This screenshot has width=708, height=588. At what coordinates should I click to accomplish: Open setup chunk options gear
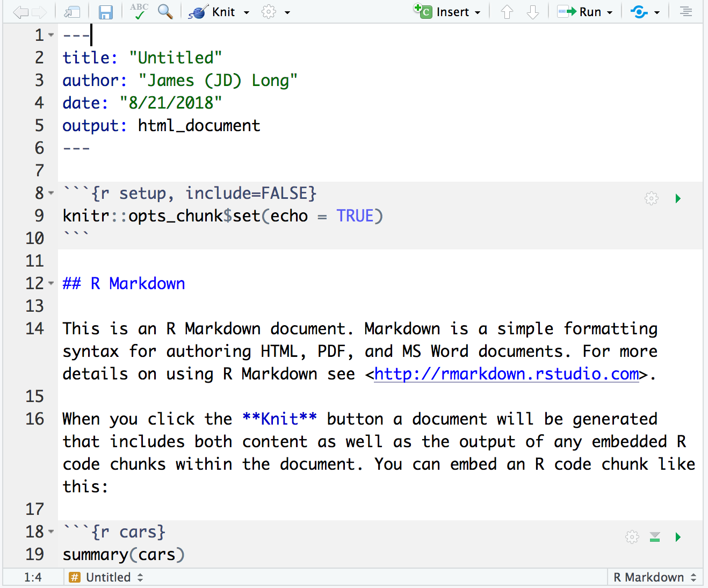coord(652,198)
